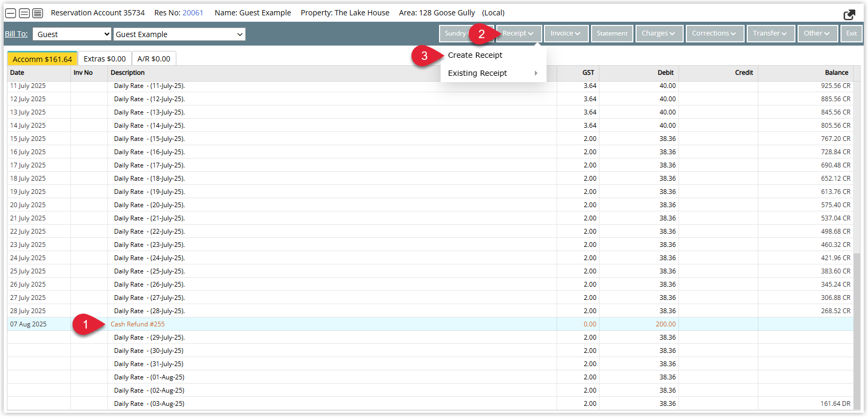The height and width of the screenshot is (417, 868).
Task: Select the Cash Refund #255 transaction
Action: click(138, 324)
